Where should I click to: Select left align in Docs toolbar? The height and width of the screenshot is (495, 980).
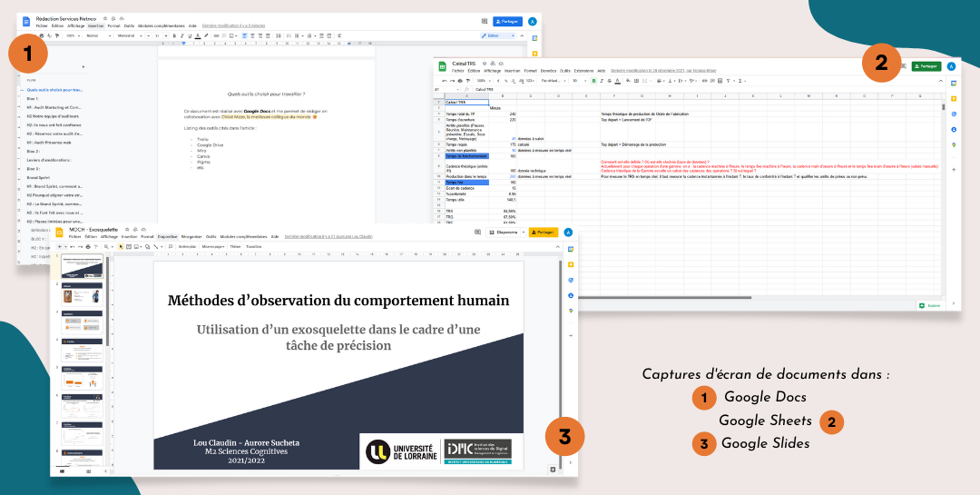coord(245,35)
